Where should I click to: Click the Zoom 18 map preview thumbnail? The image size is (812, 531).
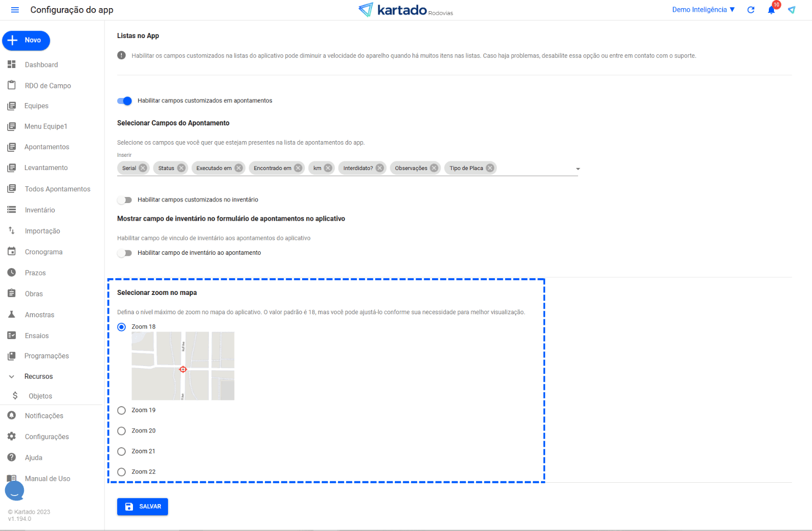click(183, 366)
